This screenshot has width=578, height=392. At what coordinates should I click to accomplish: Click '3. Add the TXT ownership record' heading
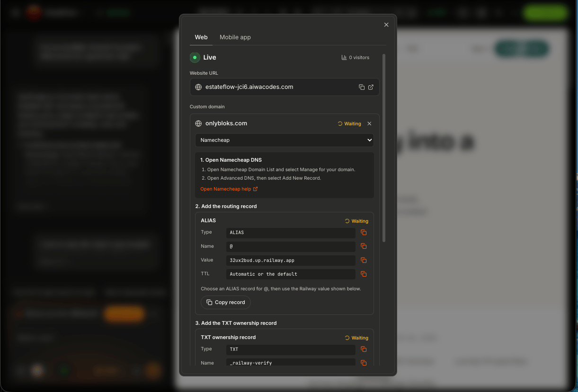pyautogui.click(x=236, y=323)
